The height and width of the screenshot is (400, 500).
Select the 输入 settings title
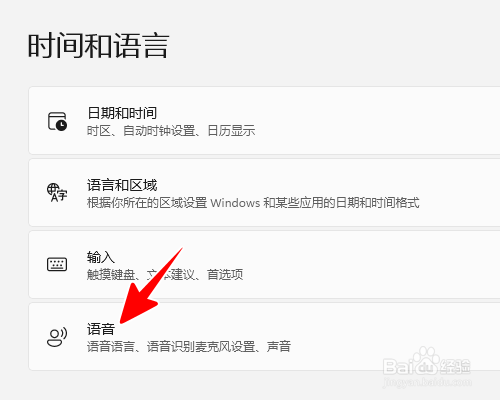(x=101, y=257)
